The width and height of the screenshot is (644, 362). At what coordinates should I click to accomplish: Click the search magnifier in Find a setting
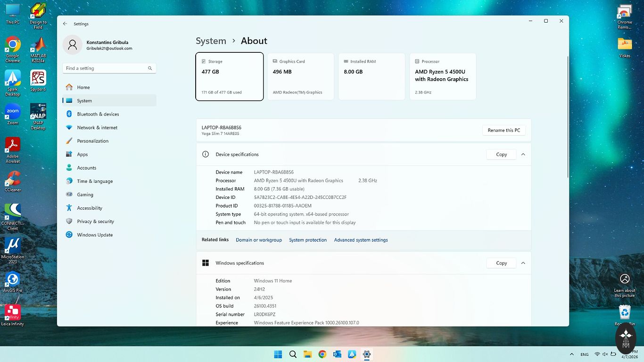[150, 68]
